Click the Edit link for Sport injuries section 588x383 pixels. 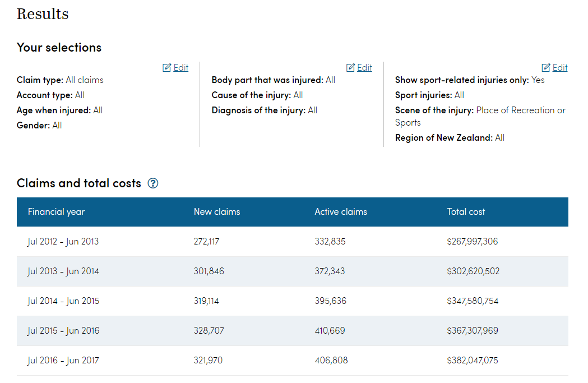pos(560,68)
